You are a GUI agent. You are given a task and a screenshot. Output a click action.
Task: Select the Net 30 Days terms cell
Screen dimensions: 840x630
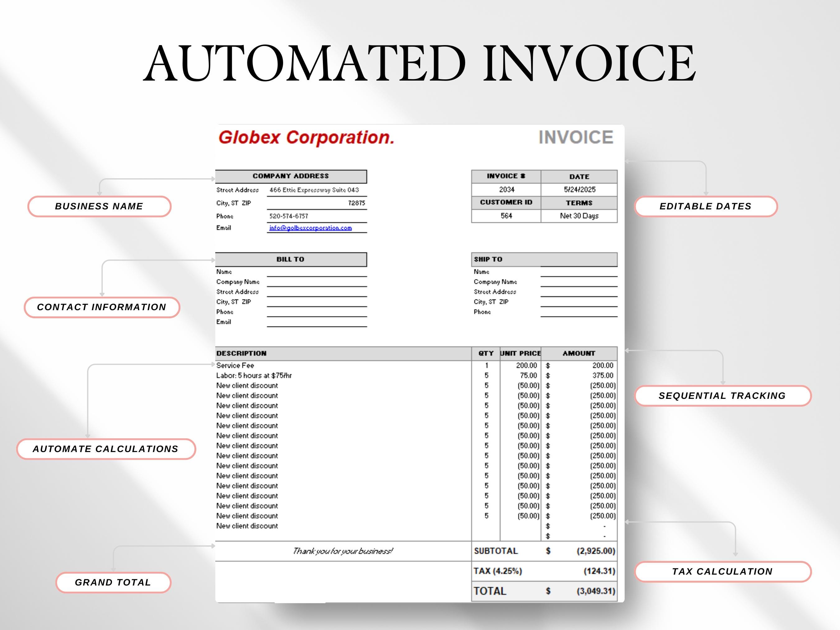pyautogui.click(x=579, y=216)
